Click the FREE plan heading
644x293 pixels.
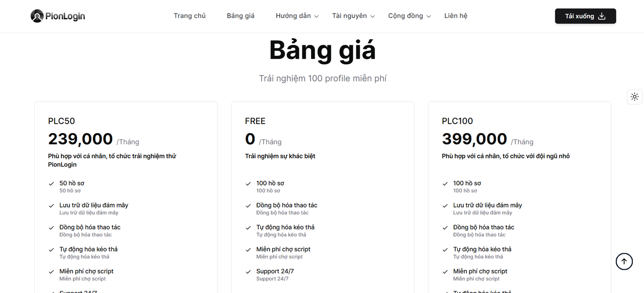pyautogui.click(x=255, y=121)
